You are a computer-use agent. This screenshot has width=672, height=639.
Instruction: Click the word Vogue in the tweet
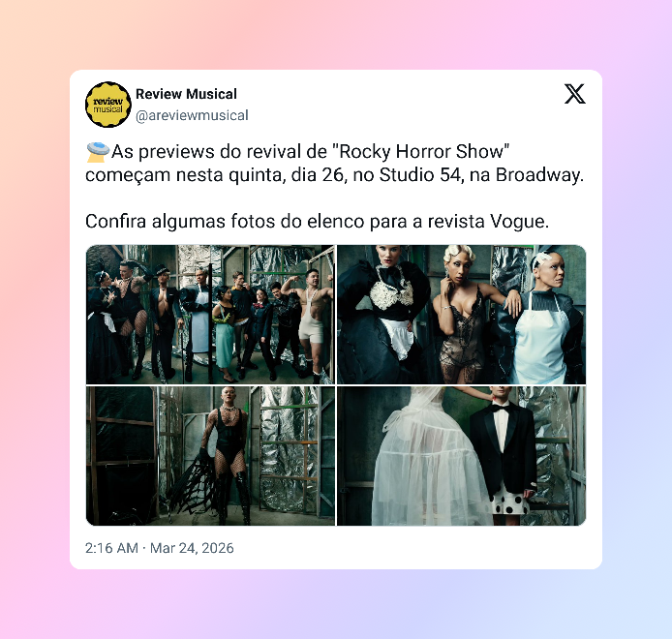[x=519, y=222]
